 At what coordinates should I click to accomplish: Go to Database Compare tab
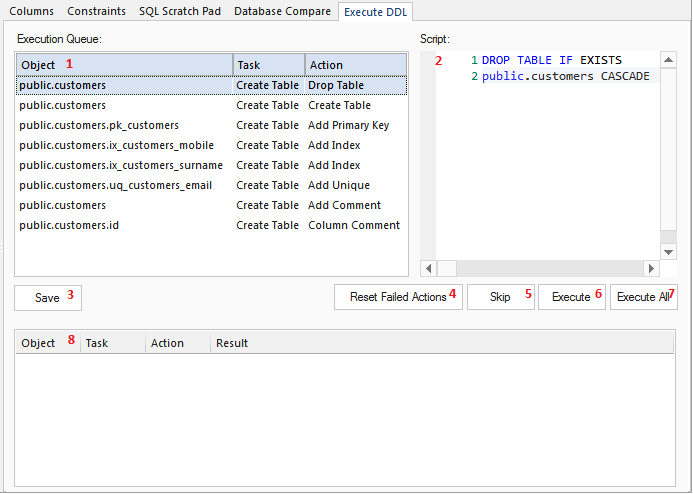point(282,11)
